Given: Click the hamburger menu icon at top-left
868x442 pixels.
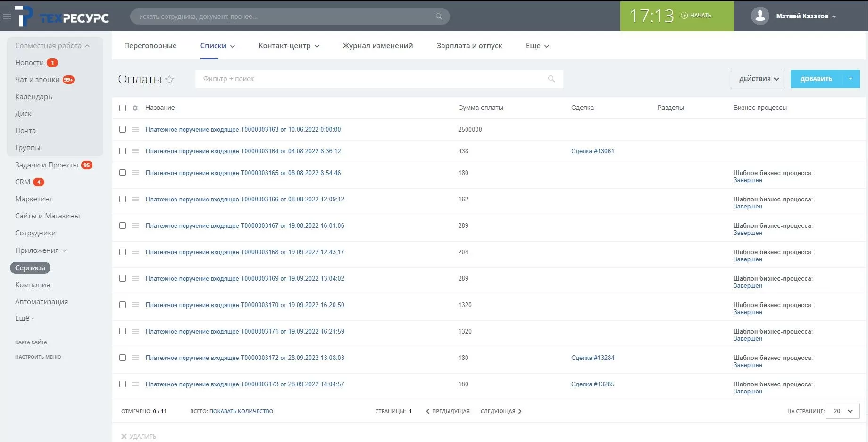Looking at the screenshot, I should tap(7, 17).
